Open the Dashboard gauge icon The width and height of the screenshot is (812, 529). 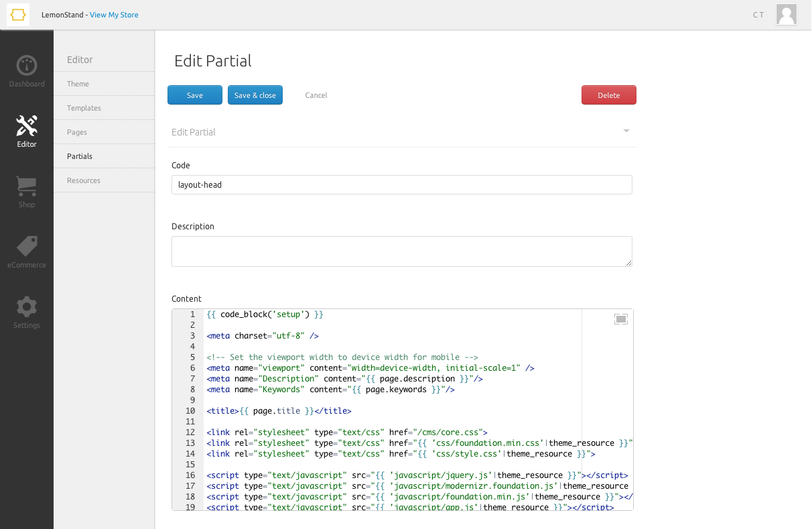pyautogui.click(x=27, y=66)
